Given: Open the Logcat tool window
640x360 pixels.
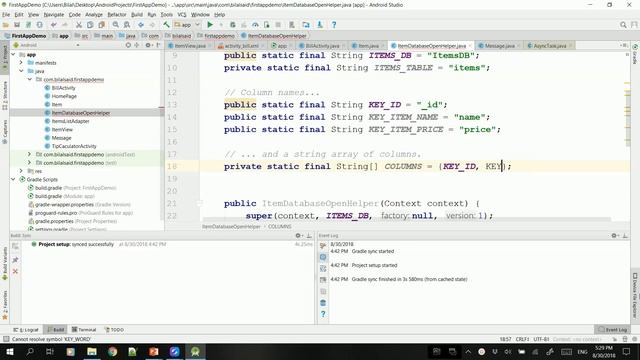Looking at the screenshot, I should click(x=27, y=329).
